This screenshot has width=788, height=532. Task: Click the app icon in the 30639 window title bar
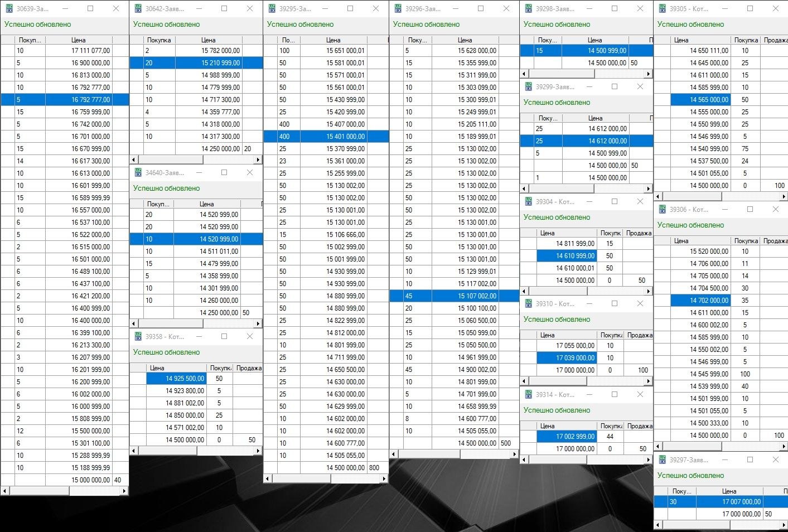click(x=9, y=9)
